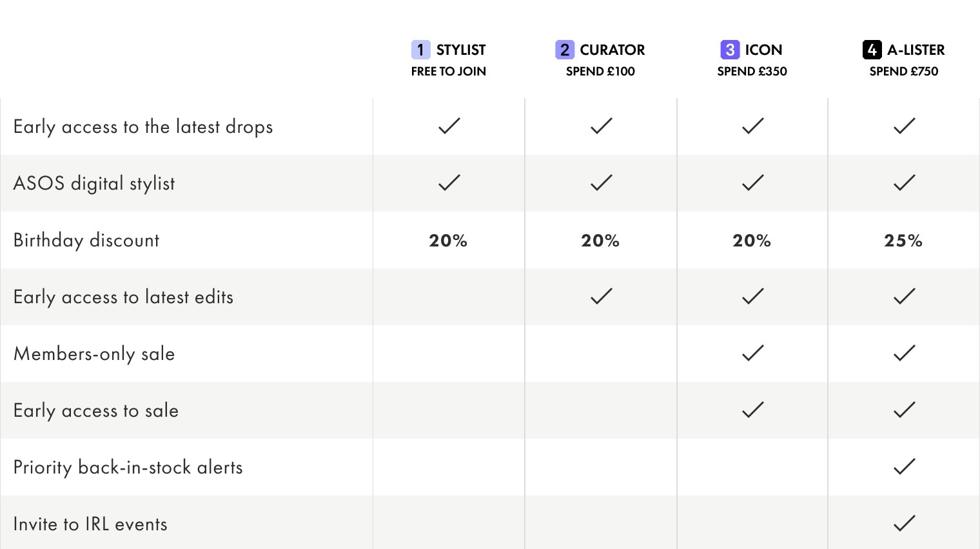Click Curator checkmark for ASOS digital stylist
Screen dimensions: 980x549
(601, 183)
